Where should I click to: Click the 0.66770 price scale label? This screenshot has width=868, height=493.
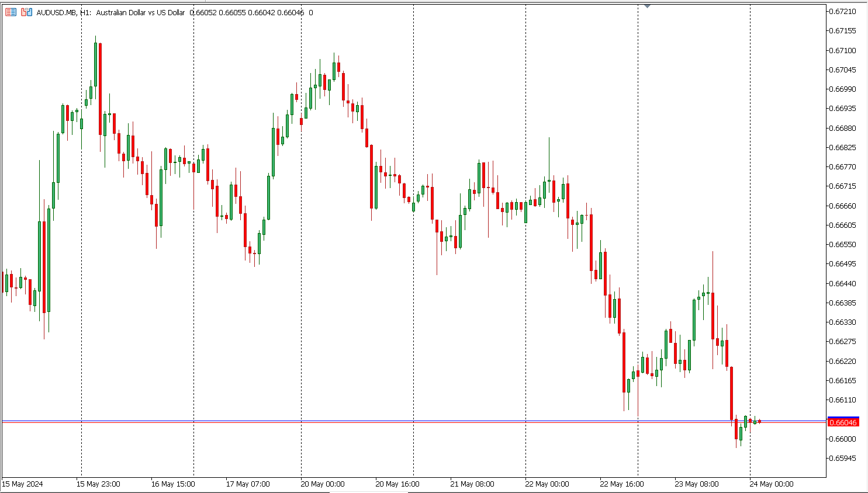tap(843, 167)
